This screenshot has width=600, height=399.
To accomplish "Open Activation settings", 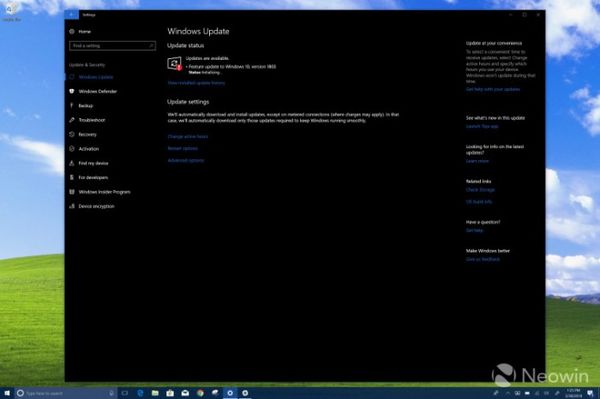I will (88, 149).
